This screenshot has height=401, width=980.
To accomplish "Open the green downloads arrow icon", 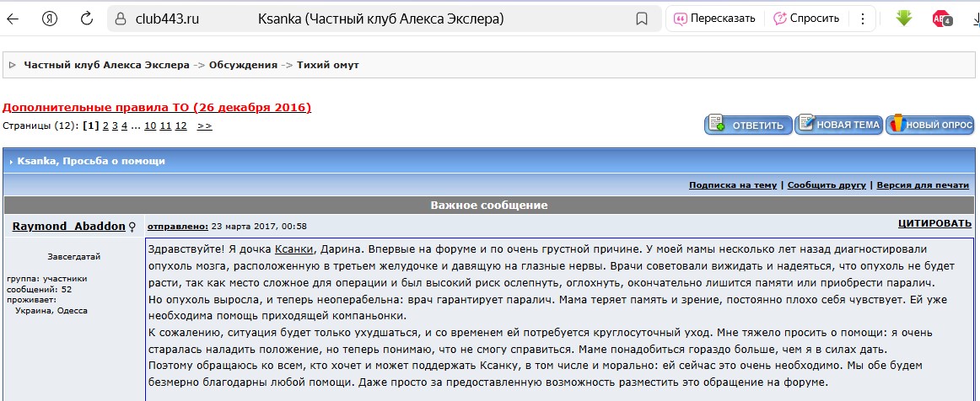I will pos(904,18).
